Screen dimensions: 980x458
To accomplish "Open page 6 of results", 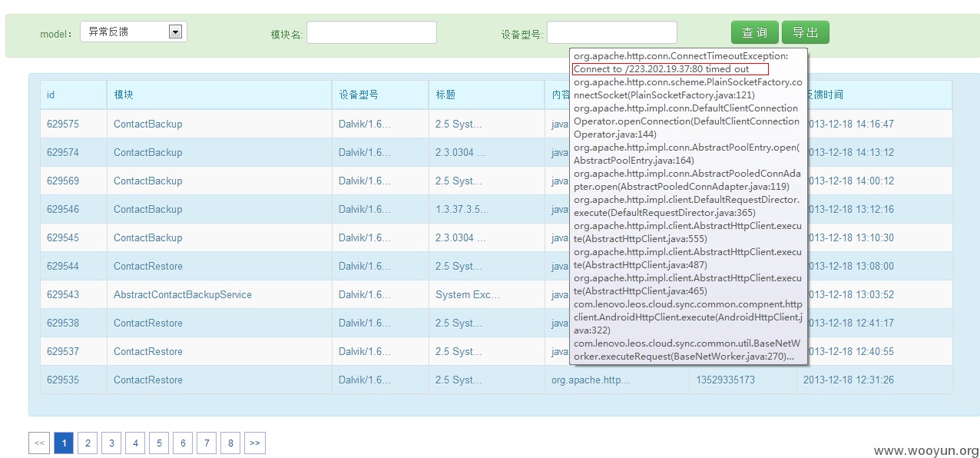I will (x=183, y=443).
